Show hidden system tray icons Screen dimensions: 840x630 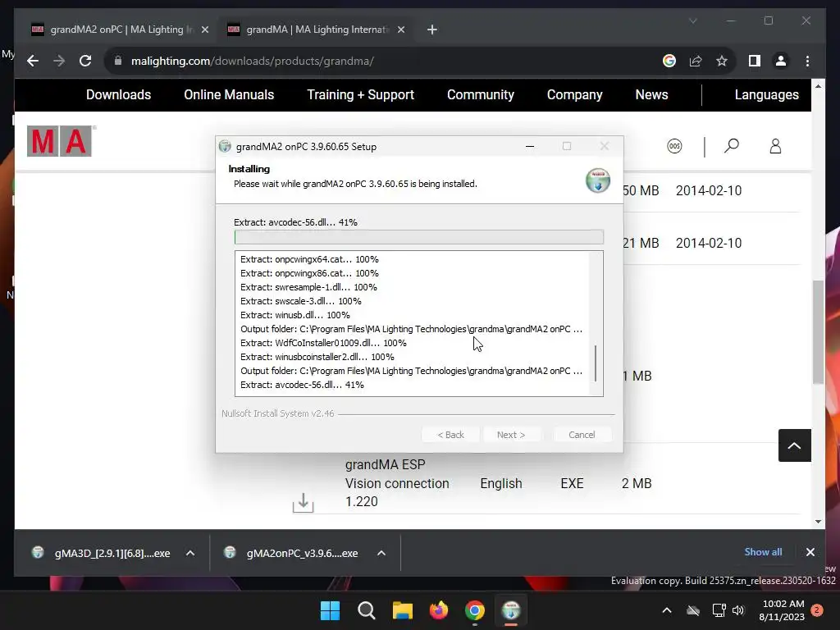667,610
